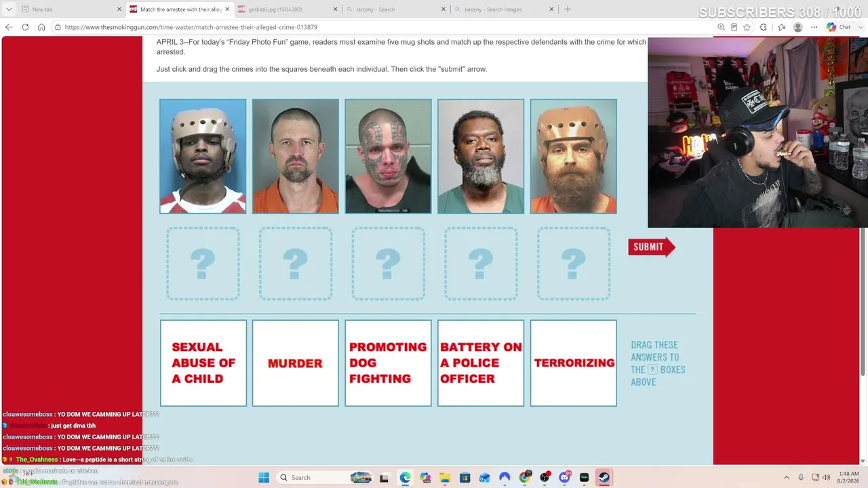The image size is (868, 488).
Task: Submit the matching answers
Action: pyautogui.click(x=651, y=247)
